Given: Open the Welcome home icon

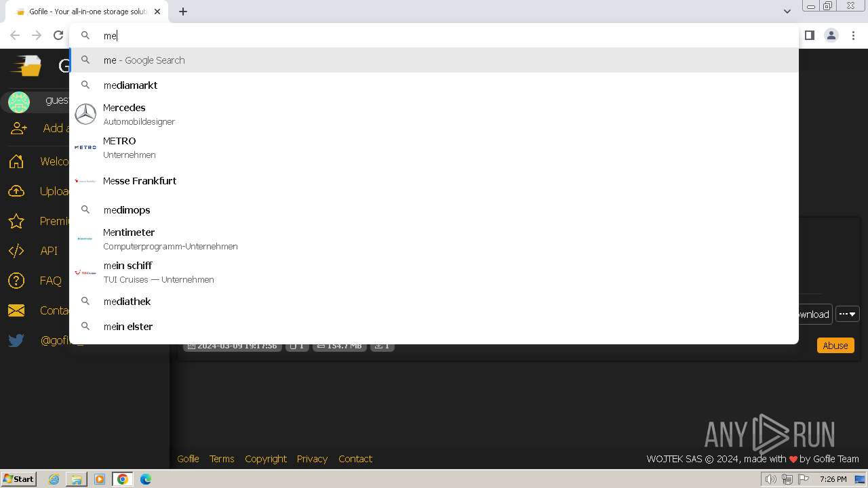Looking at the screenshot, I should click(x=16, y=161).
